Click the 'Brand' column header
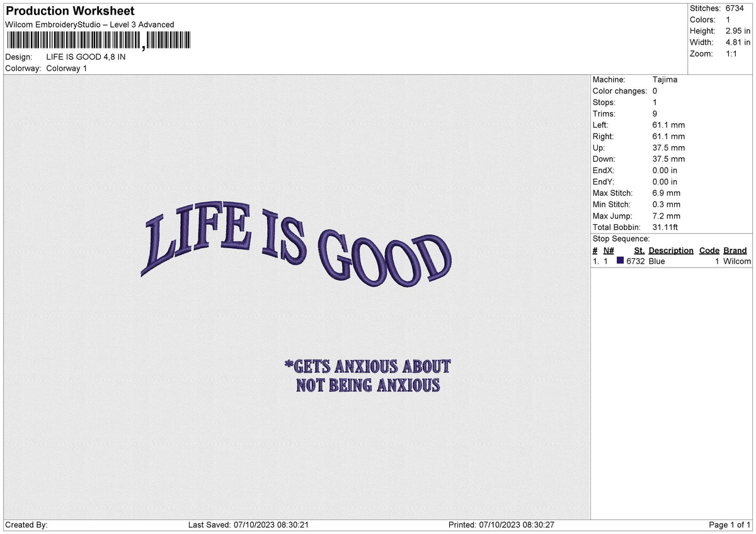Viewport: 756px width, 534px height. point(735,250)
